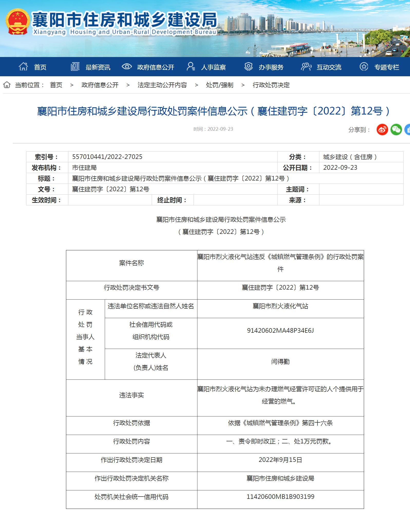Click the 案件名称 row label

pos(131,263)
